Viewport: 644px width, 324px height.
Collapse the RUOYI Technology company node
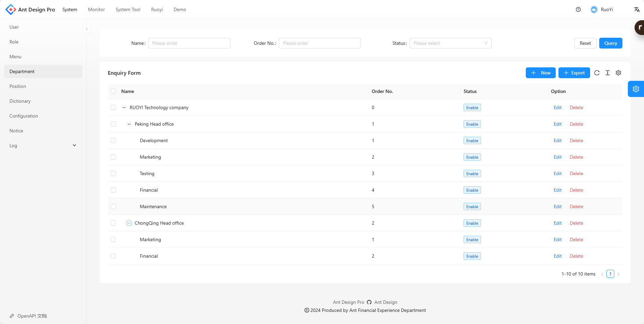point(124,107)
